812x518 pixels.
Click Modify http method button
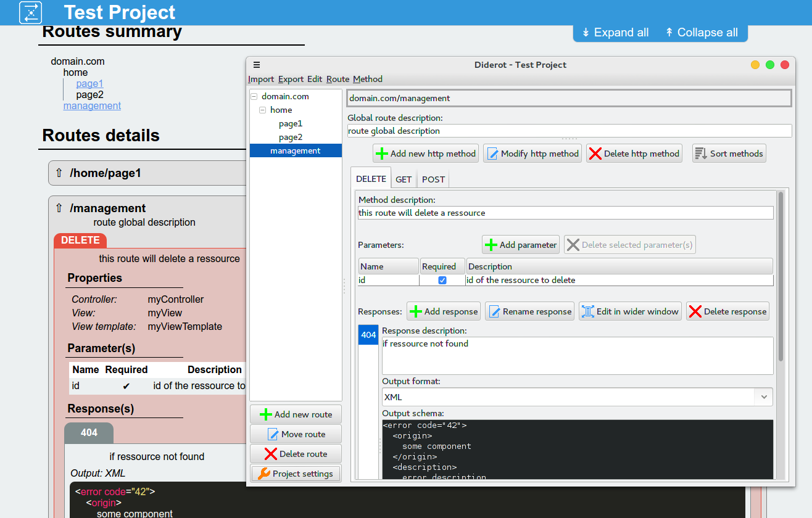click(x=532, y=154)
